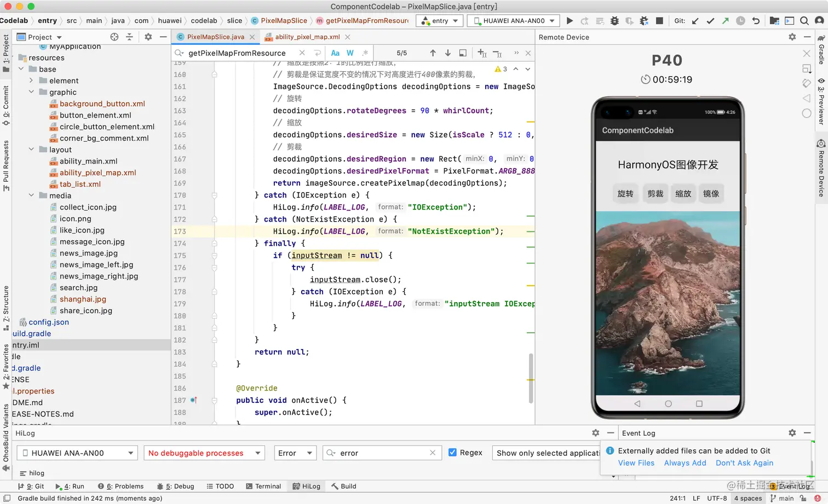828x504 pixels.
Task: Toggle Match Case (Aa) in find bar
Action: tap(335, 53)
